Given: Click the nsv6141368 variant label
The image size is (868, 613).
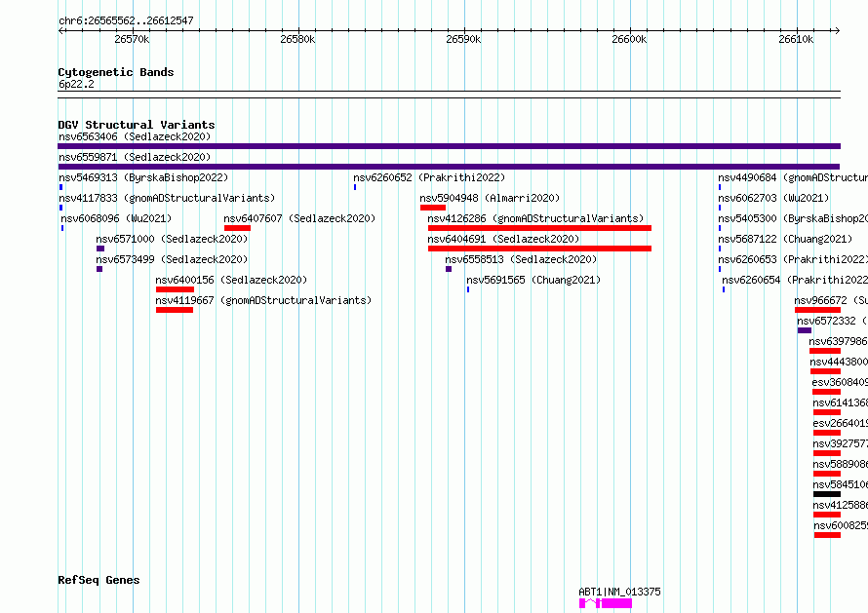Looking at the screenshot, I should 841,402.
